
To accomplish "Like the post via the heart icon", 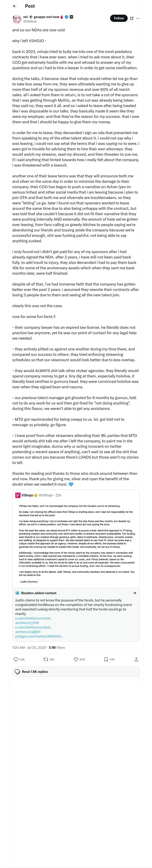I will click(x=76, y=659).
